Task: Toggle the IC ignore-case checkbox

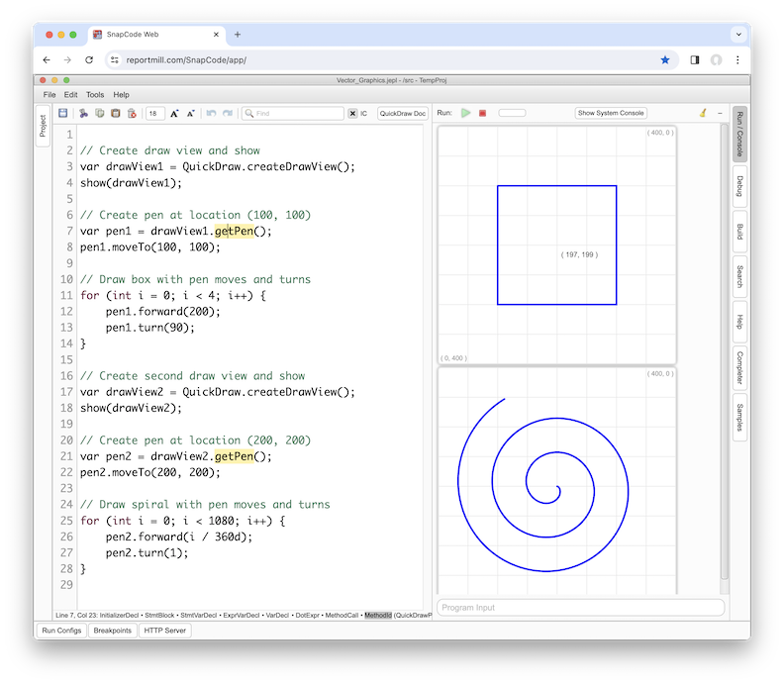Action: (352, 114)
